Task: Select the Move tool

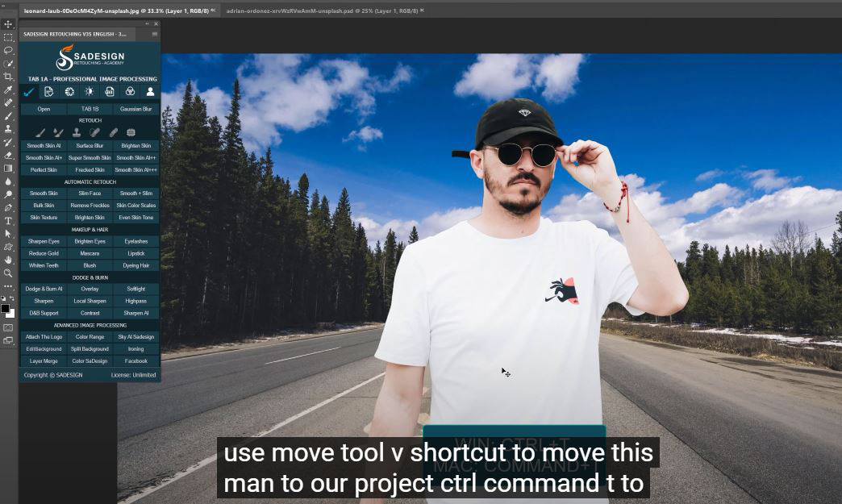Action: coord(8,25)
